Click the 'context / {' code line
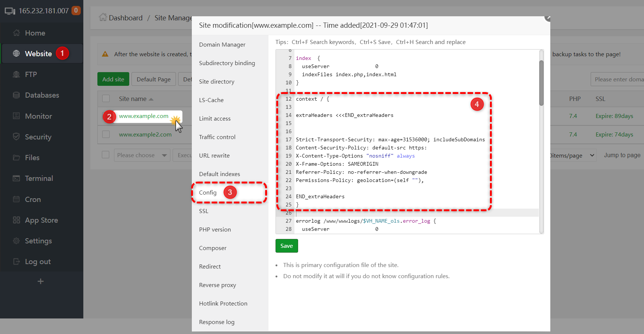644x334 pixels. tap(313, 99)
